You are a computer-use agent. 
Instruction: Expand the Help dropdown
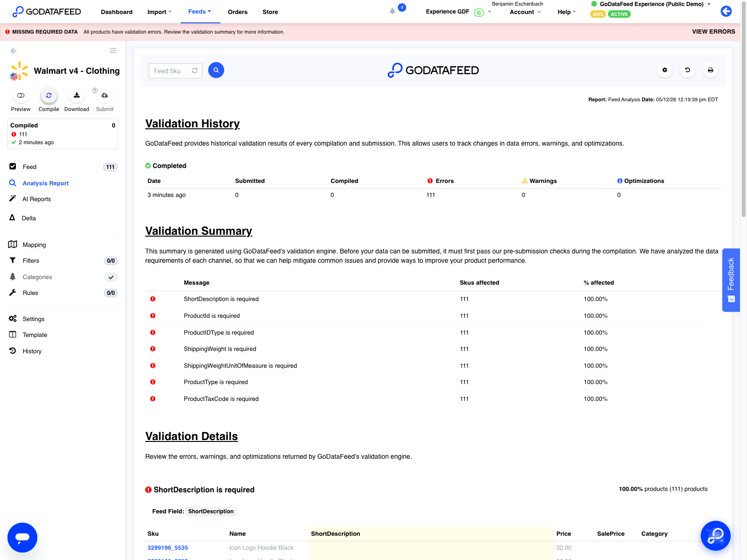(x=567, y=12)
